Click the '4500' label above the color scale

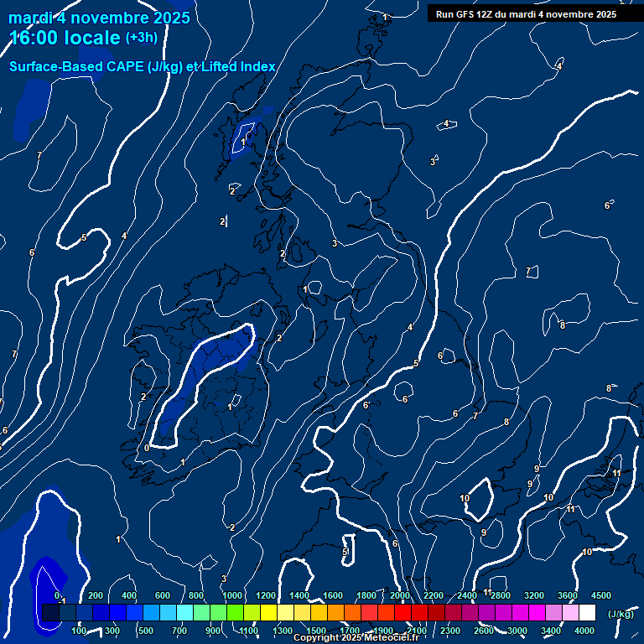(601, 595)
